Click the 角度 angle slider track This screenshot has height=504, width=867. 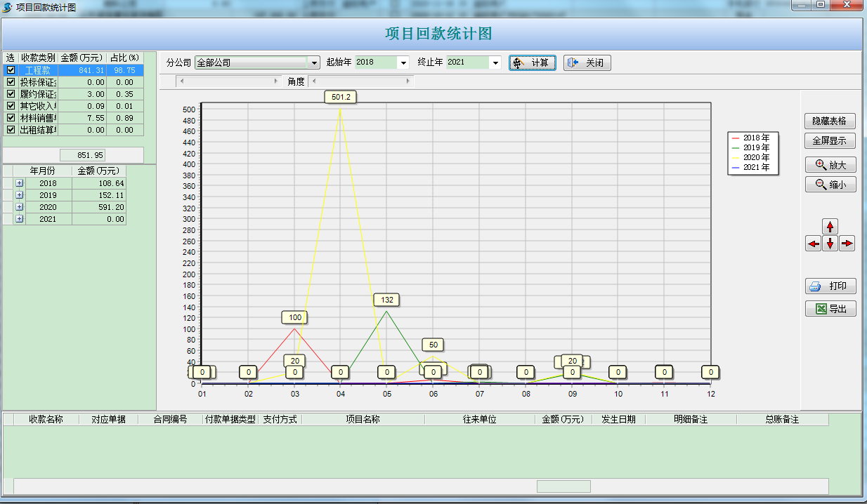point(360,81)
